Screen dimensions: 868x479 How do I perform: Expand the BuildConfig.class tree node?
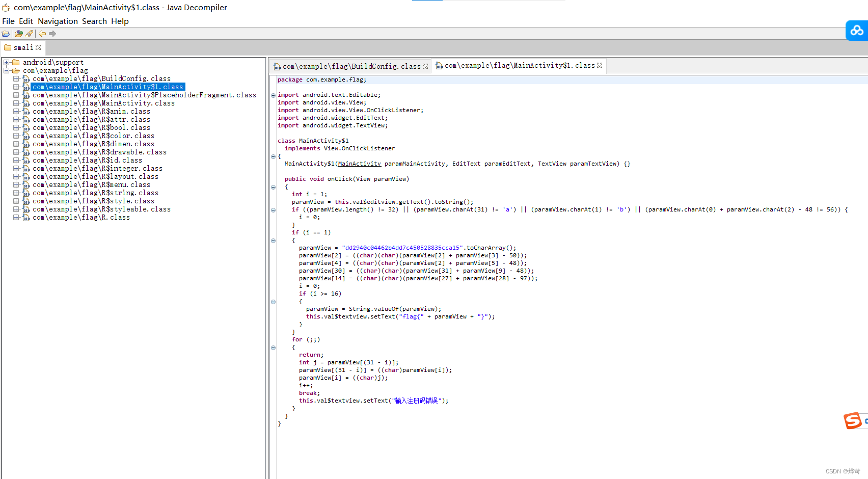(16, 78)
